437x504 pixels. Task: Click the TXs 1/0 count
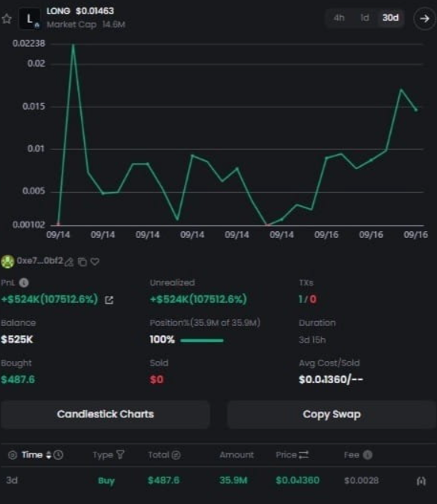click(x=308, y=299)
